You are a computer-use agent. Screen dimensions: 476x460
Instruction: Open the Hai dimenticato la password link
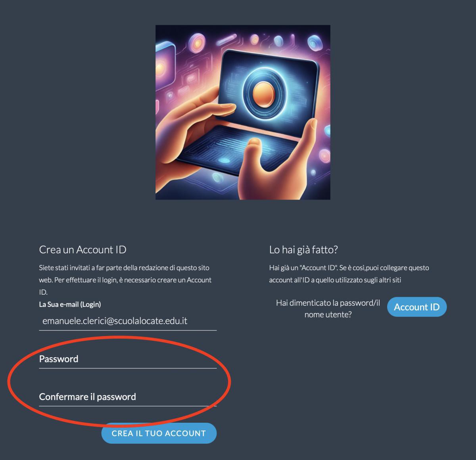(328, 309)
